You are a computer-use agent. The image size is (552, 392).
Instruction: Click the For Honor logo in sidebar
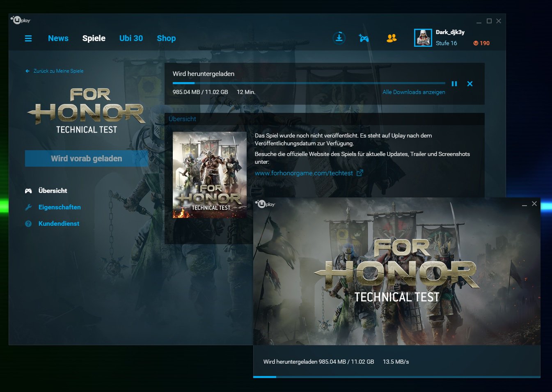click(x=87, y=111)
